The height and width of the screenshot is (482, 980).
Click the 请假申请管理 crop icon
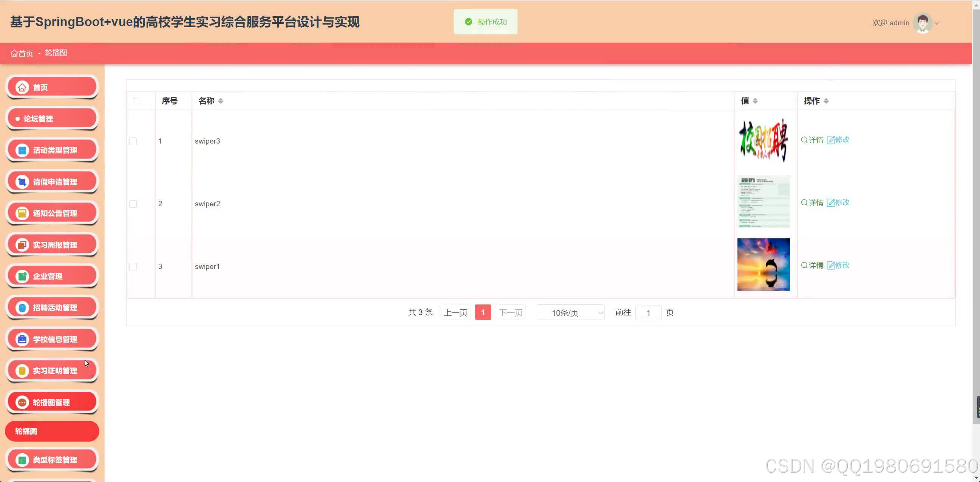point(22,182)
